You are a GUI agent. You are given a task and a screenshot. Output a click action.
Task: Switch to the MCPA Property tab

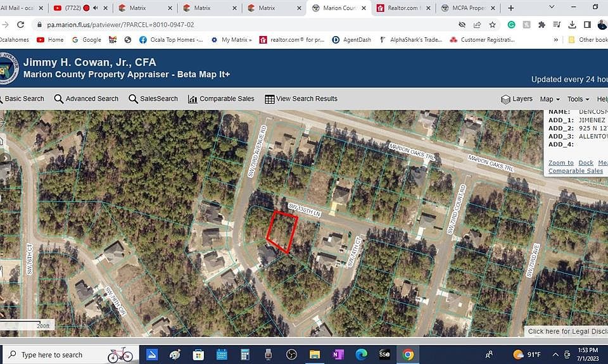tap(469, 8)
